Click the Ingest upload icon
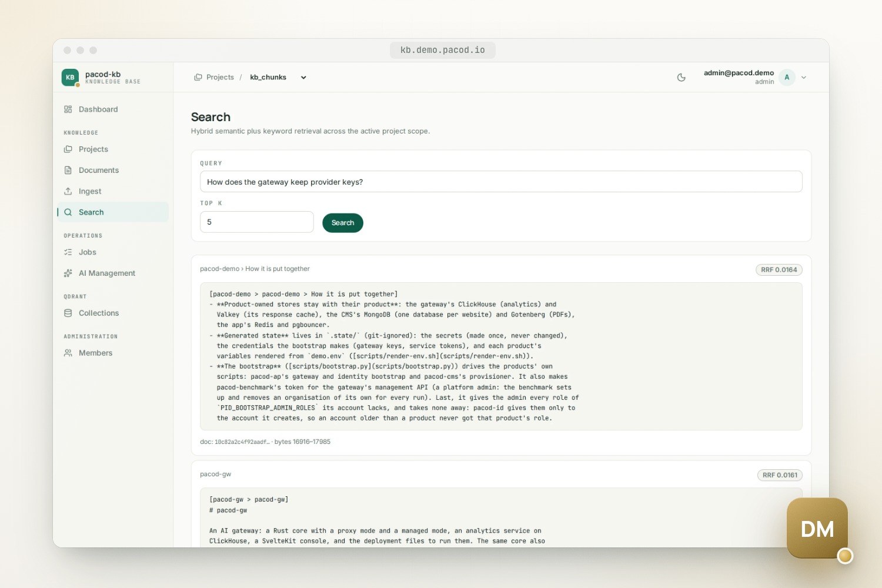Screen dimensions: 882x588 click(68, 191)
